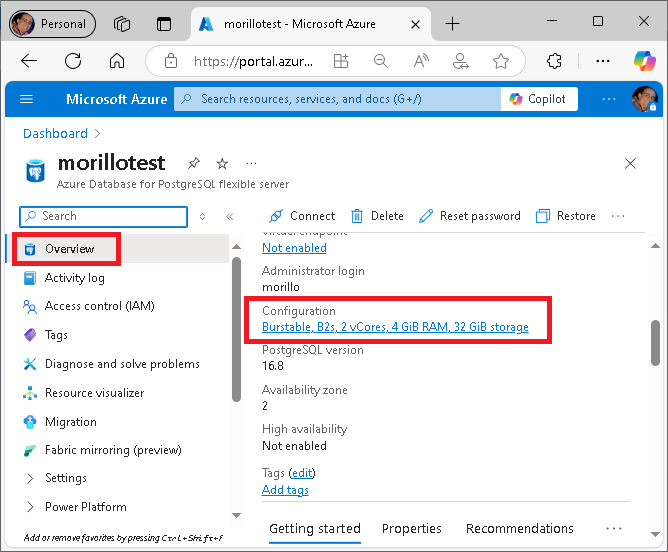Open the Burstable, B2s configuration link
Screen dimensions: 668x552
pyautogui.click(x=395, y=327)
